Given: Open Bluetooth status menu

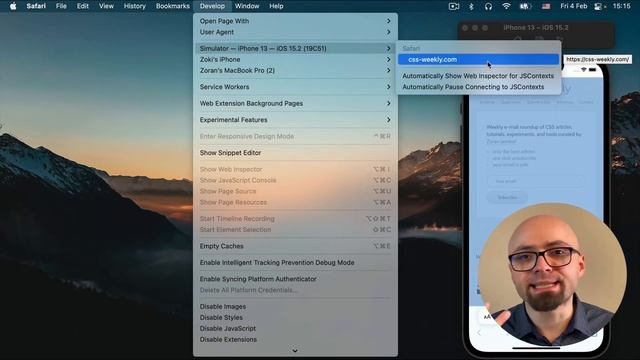Looking at the screenshot, I should 471,6.
